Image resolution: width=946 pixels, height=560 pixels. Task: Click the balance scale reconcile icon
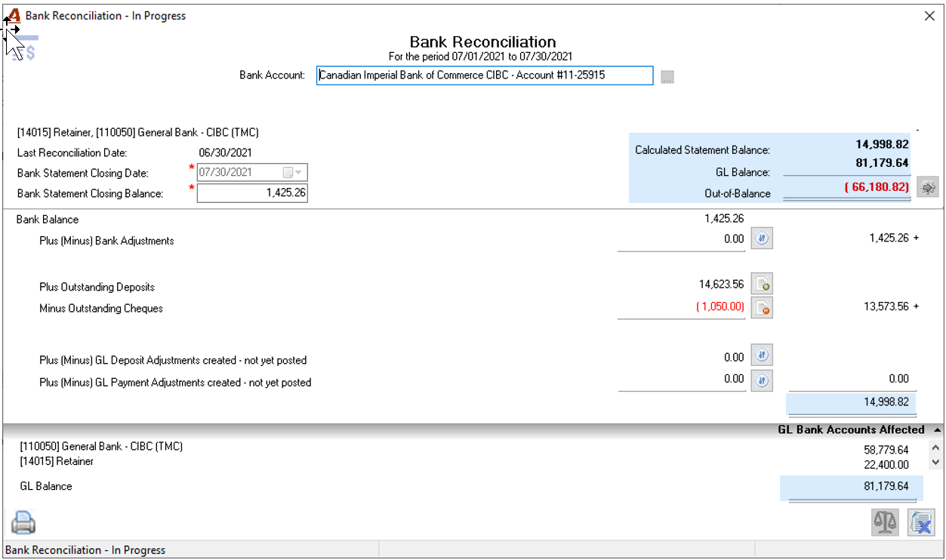[886, 522]
